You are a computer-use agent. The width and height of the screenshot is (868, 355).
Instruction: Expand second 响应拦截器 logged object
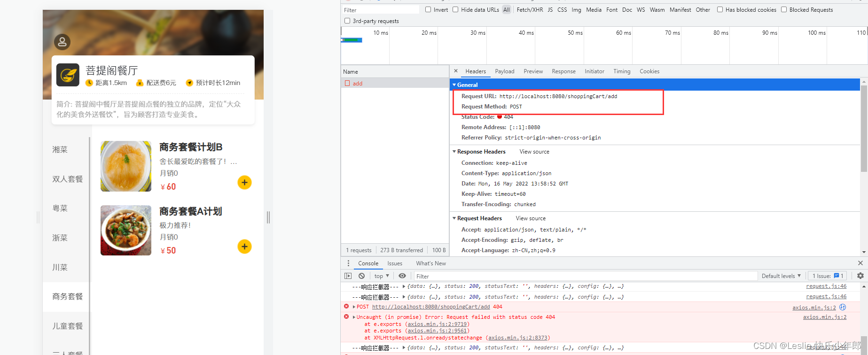point(404,297)
